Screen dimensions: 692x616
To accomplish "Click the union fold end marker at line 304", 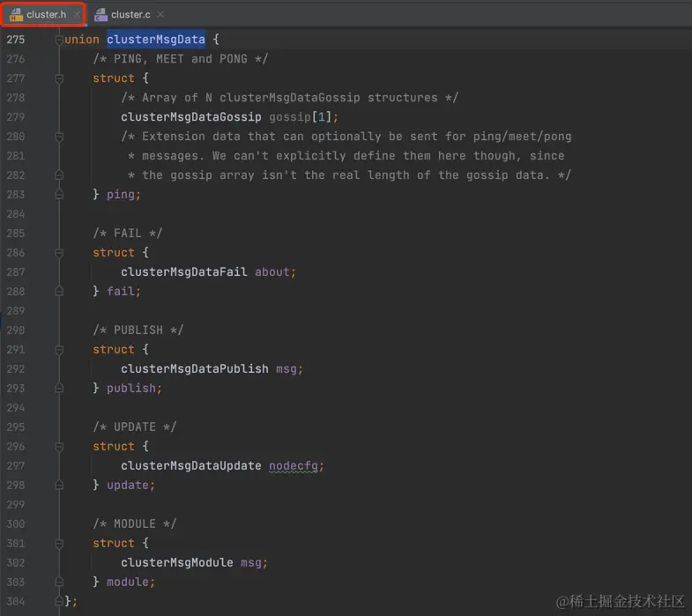I will tap(59, 601).
